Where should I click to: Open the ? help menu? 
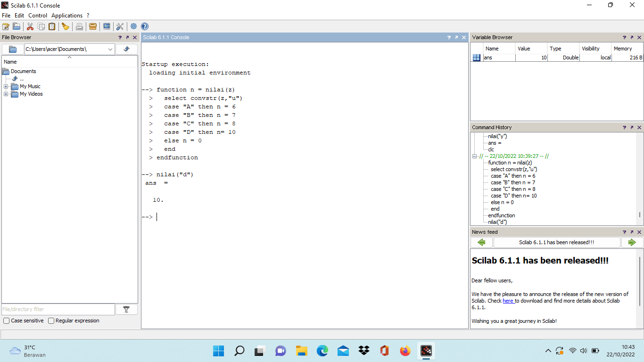pyautogui.click(x=88, y=16)
